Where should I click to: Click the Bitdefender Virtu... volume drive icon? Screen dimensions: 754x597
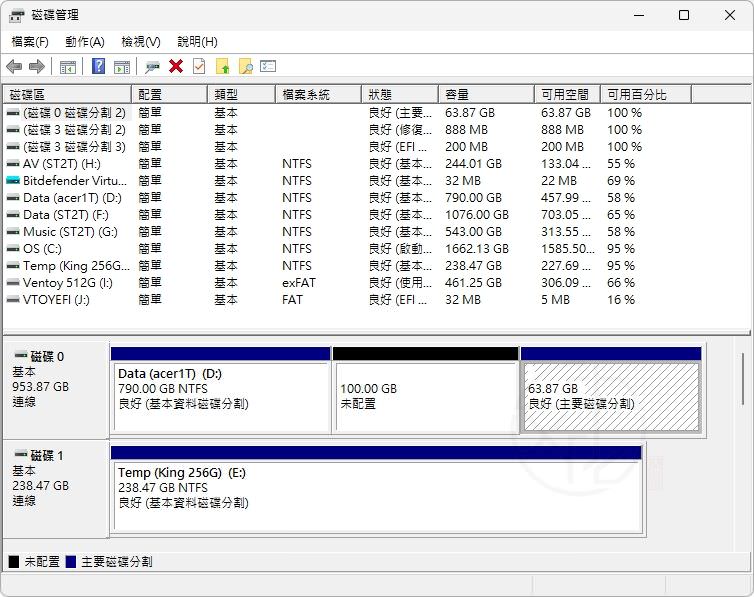[x=13, y=181]
